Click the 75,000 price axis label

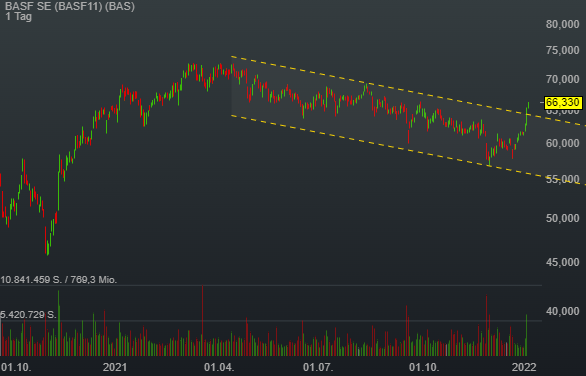(562, 50)
